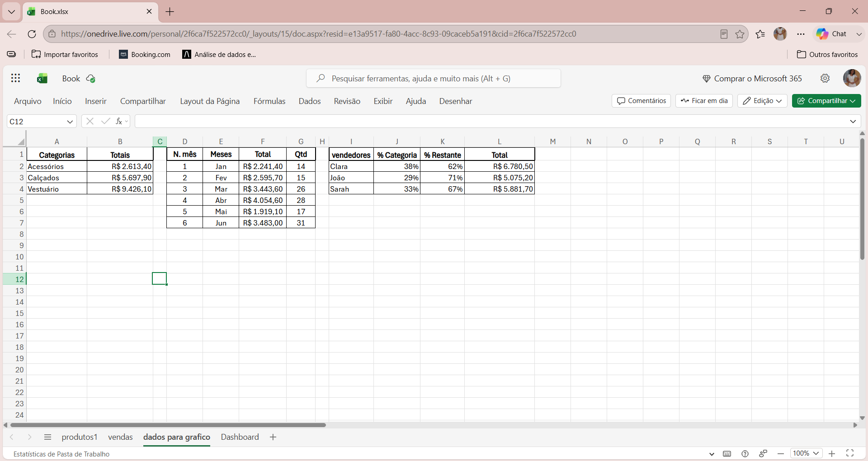Expand the Copilot Chat chevron
This screenshot has height=461, width=868.
coord(859,34)
